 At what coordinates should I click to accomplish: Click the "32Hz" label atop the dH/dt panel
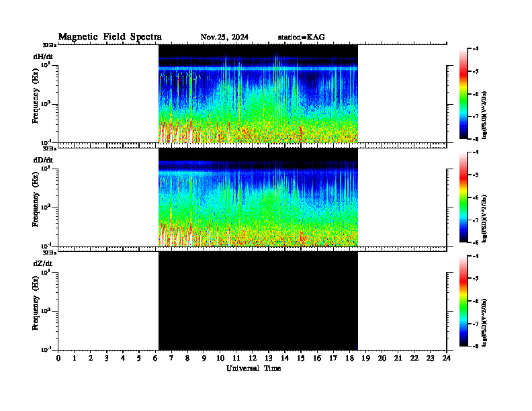pos(50,45)
